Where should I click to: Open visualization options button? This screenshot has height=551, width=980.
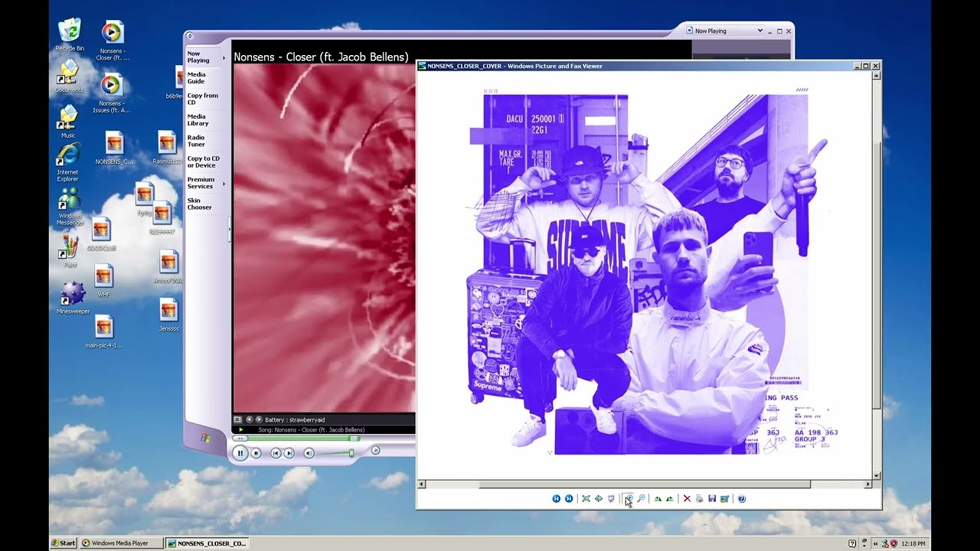pyautogui.click(x=237, y=419)
